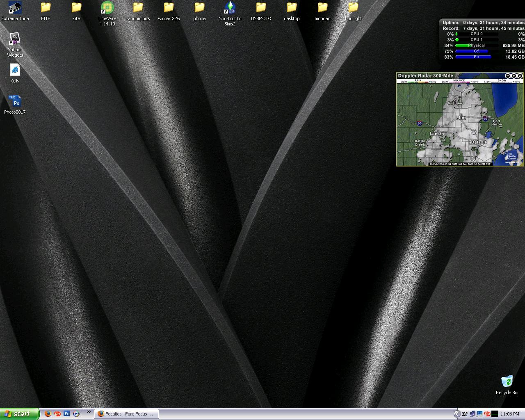
Task: Click the black CPU graph tray icon
Action: pyautogui.click(x=495, y=414)
